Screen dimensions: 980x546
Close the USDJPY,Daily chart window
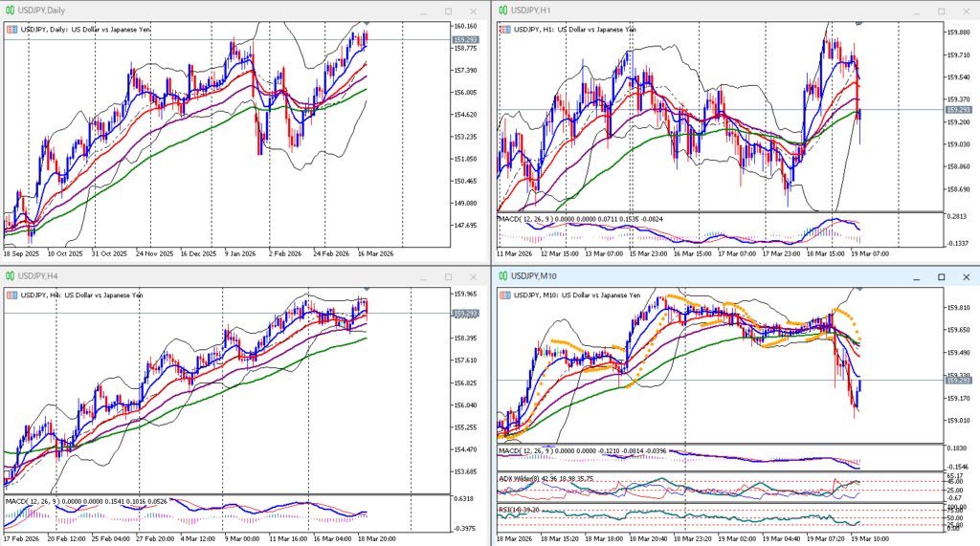click(x=475, y=11)
